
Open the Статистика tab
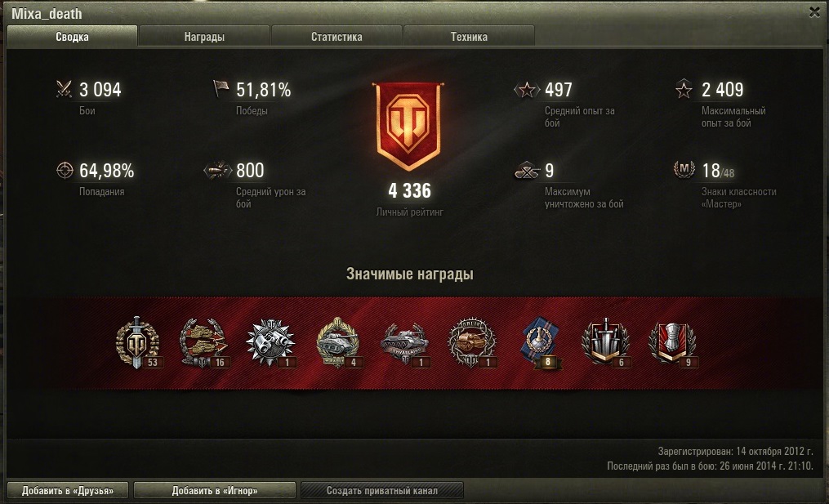point(337,37)
